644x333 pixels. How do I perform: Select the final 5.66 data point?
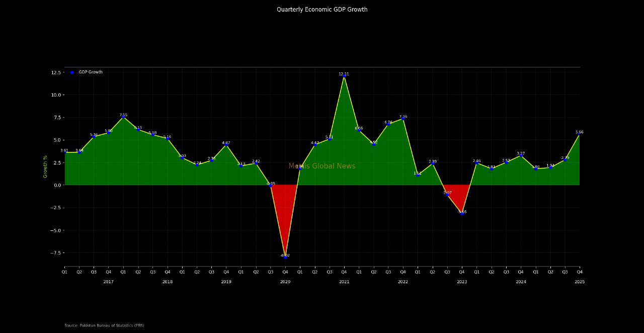(x=580, y=134)
